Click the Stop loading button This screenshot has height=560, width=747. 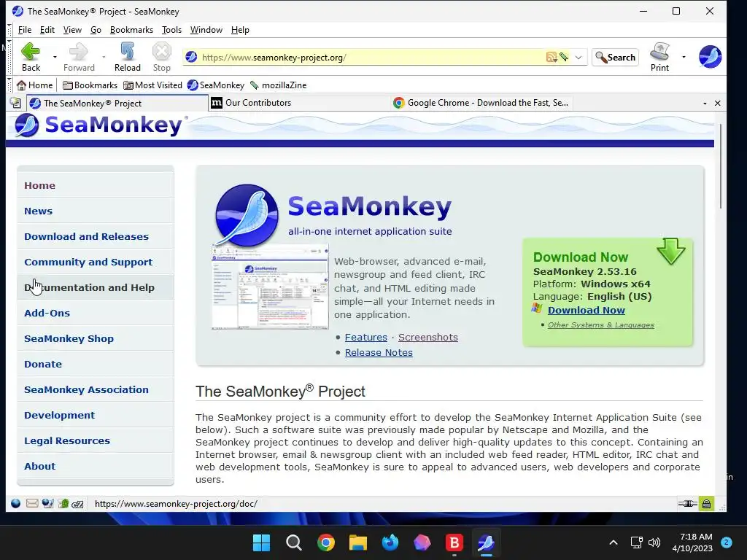pos(161,57)
